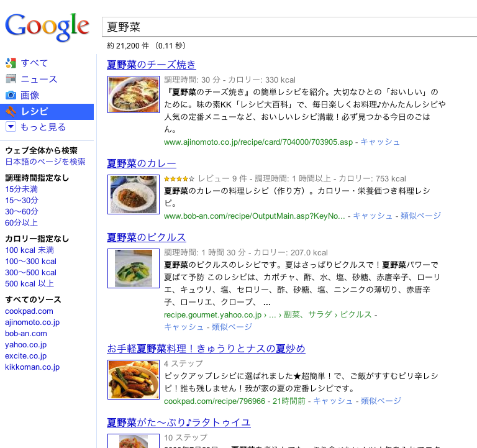
Task: Click 類似ページ link for bob-an result
Action: tap(420, 216)
